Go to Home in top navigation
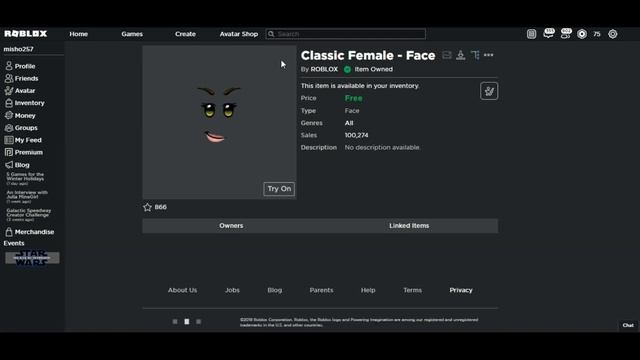Image resolution: width=640 pixels, height=360 pixels. [79, 34]
